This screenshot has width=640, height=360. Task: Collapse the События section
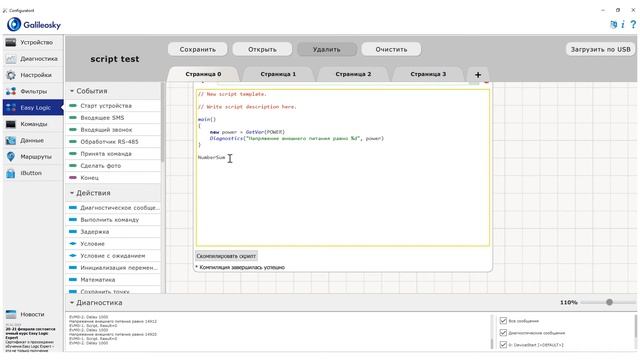72,91
